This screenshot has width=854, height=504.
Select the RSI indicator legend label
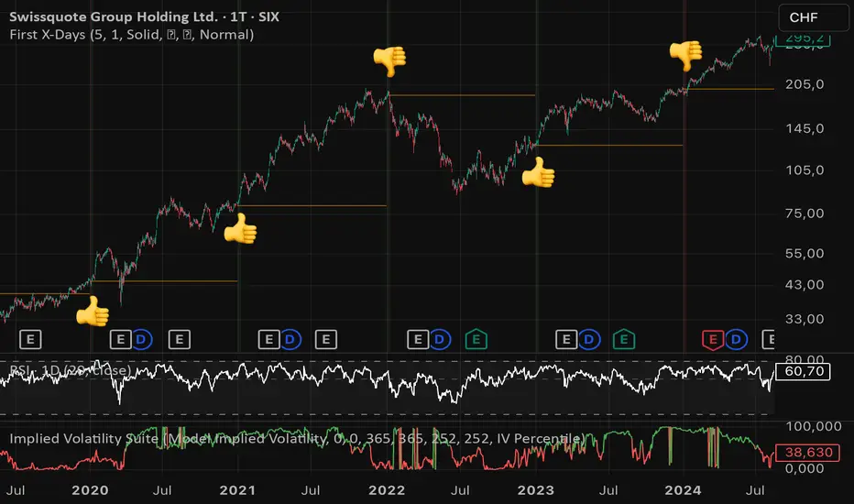(x=70, y=370)
